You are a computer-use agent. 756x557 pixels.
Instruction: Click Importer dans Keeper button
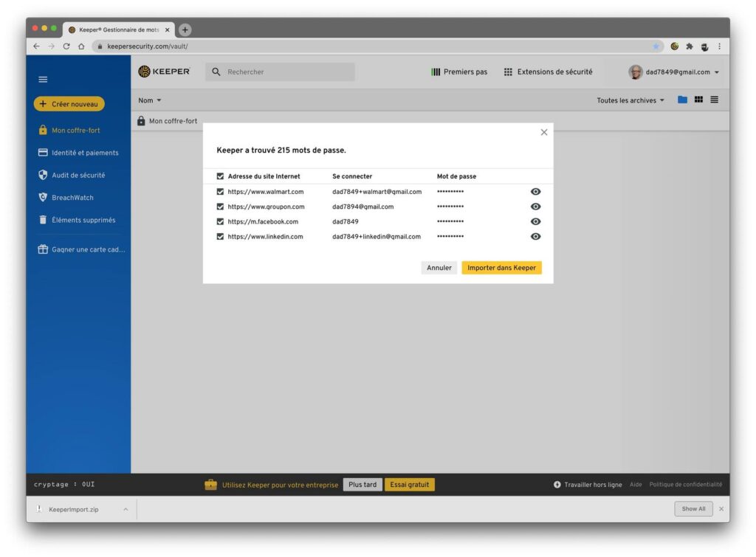pos(501,268)
